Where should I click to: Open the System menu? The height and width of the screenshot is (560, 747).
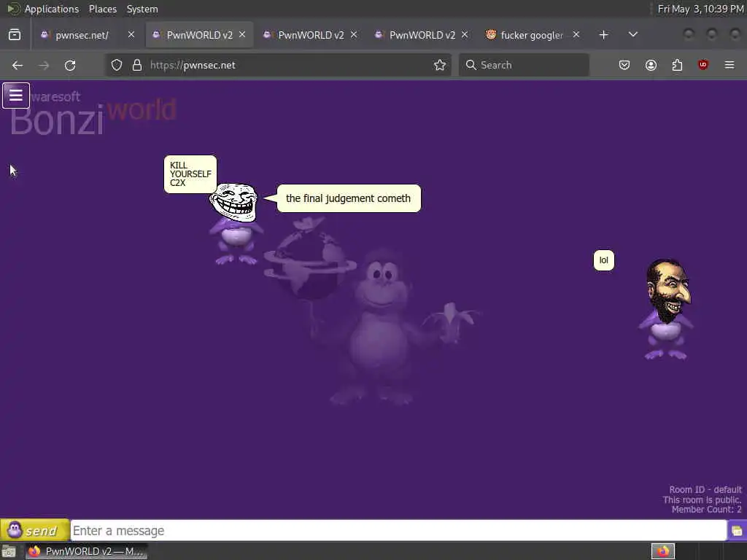click(142, 9)
